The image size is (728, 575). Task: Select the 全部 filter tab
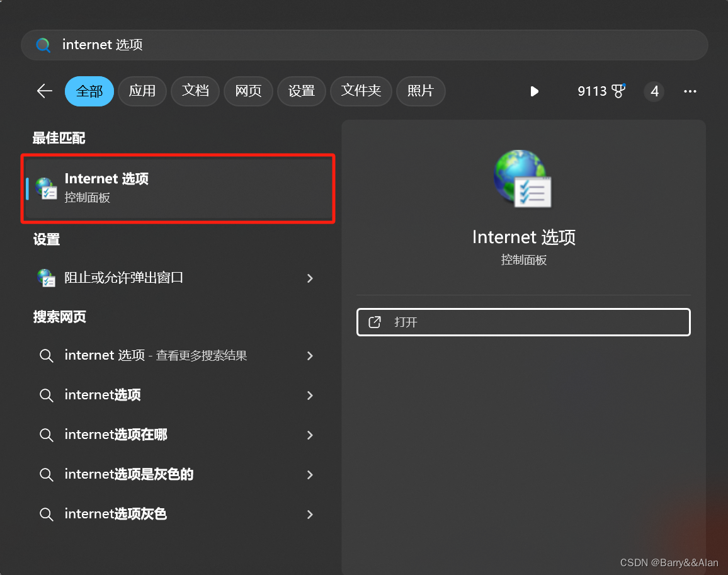(89, 91)
